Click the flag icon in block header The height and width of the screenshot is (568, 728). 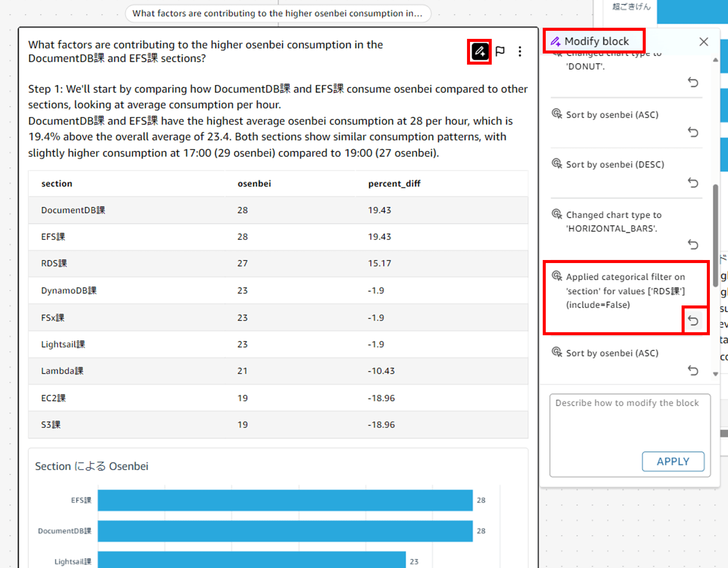pos(500,51)
